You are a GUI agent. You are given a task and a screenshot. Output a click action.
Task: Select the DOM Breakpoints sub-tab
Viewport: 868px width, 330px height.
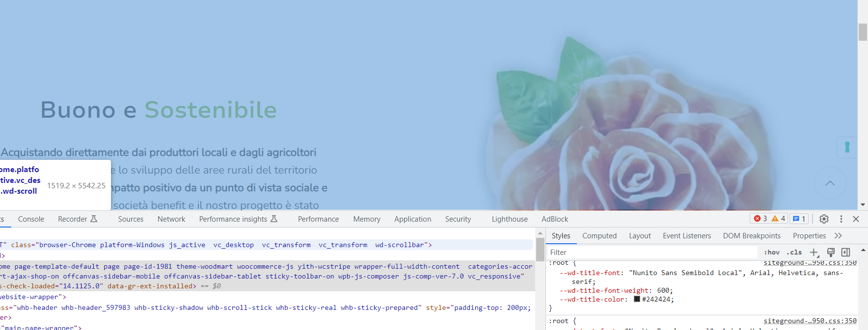click(x=752, y=236)
